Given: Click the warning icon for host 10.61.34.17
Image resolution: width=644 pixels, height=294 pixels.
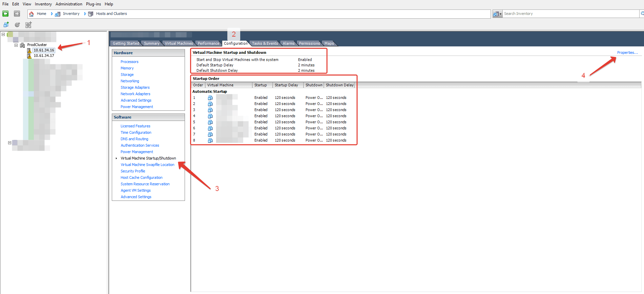Looking at the screenshot, I should (x=29, y=56).
